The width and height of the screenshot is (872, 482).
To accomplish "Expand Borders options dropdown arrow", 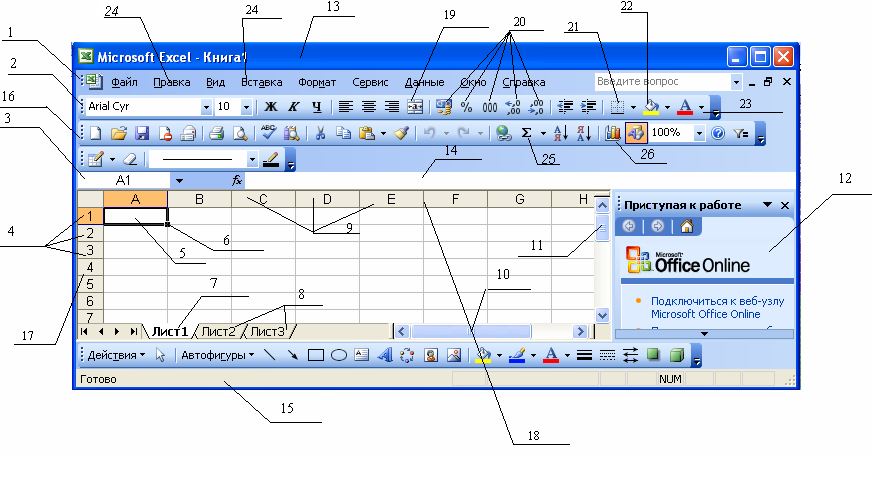I will tap(633, 107).
